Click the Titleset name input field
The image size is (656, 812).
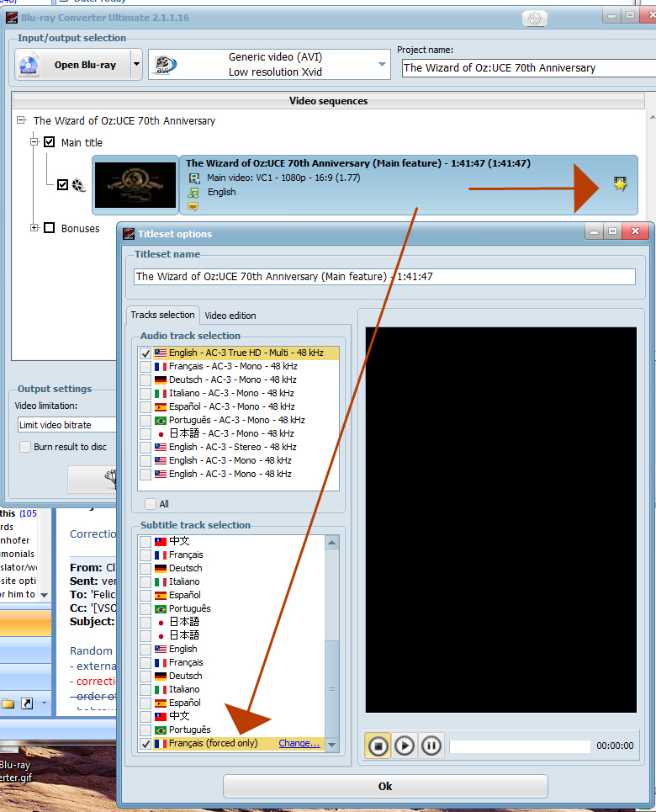pyautogui.click(x=384, y=277)
